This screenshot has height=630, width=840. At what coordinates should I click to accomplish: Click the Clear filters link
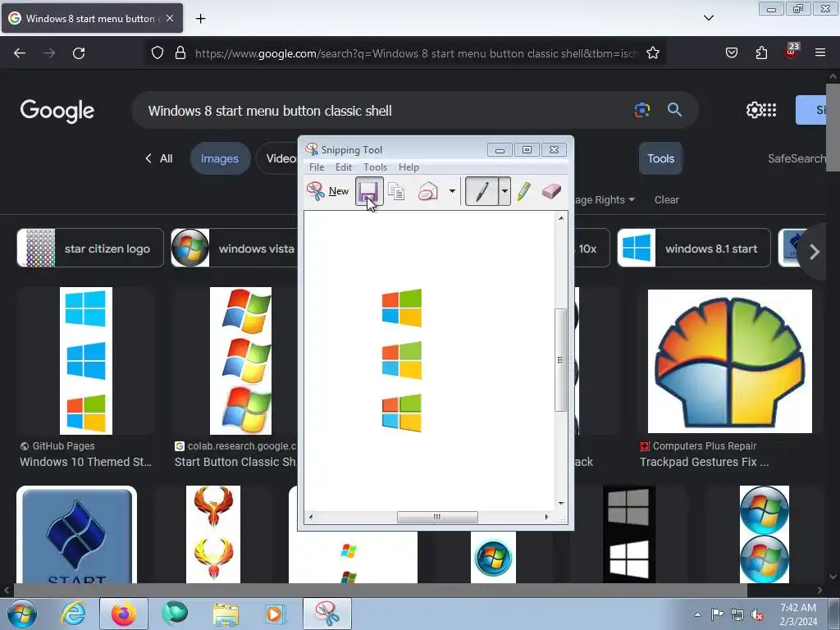tap(666, 200)
